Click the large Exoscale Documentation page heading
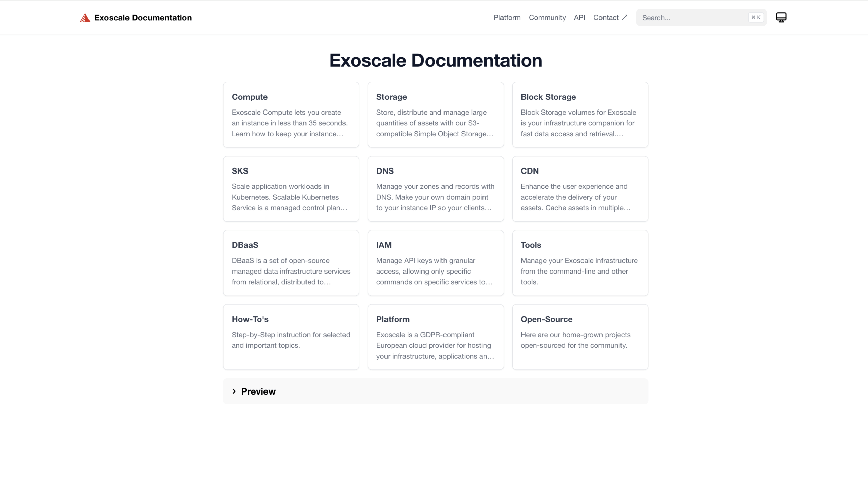 (x=436, y=60)
